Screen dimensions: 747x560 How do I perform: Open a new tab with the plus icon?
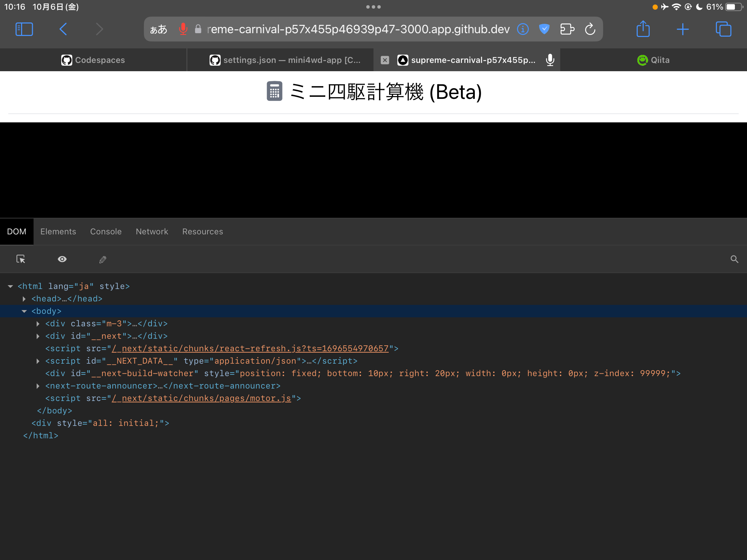(x=682, y=29)
